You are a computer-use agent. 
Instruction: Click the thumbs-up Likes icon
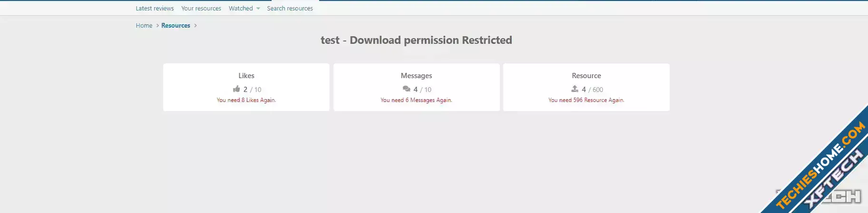pos(236,89)
